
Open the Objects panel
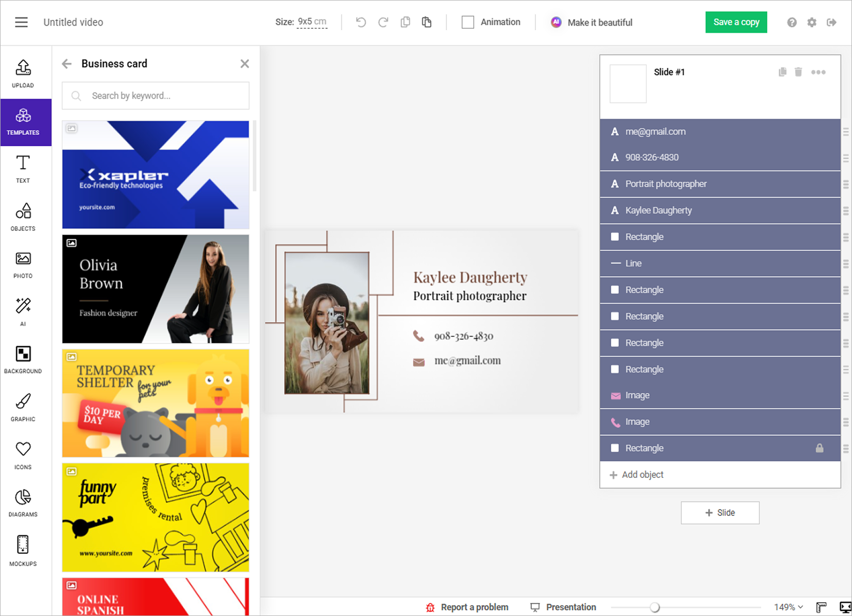click(x=23, y=217)
